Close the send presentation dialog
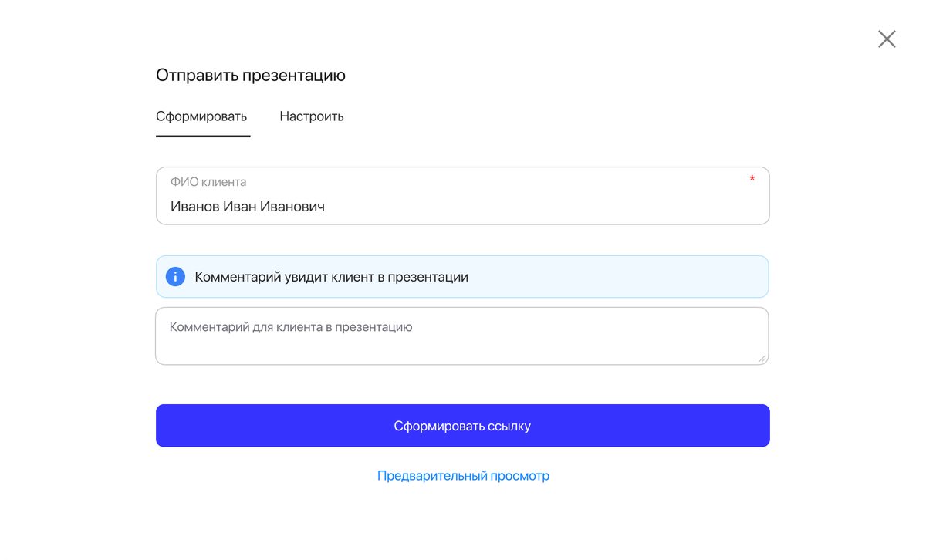This screenshot has width=926, height=560. pos(887,39)
